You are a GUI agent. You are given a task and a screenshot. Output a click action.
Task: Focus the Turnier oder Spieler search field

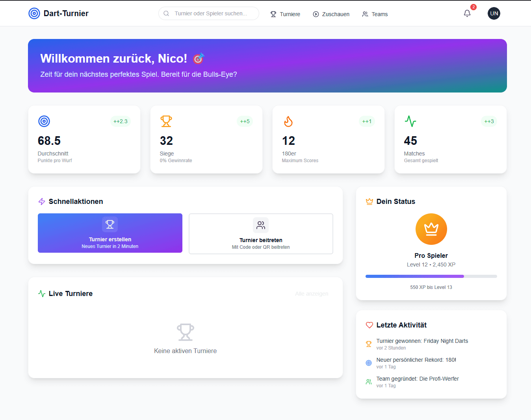point(210,13)
